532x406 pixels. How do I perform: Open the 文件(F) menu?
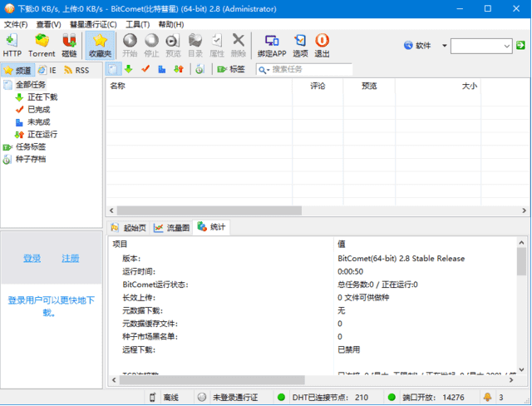[x=16, y=24]
